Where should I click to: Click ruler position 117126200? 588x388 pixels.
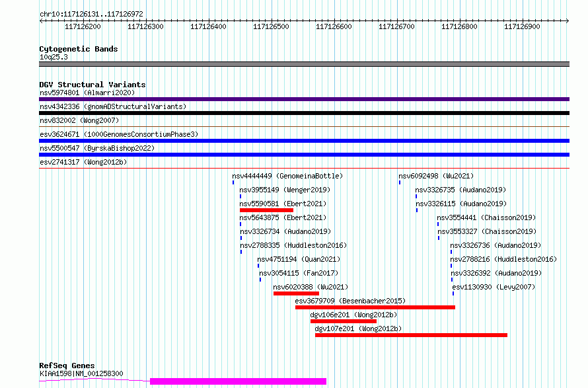83,26
